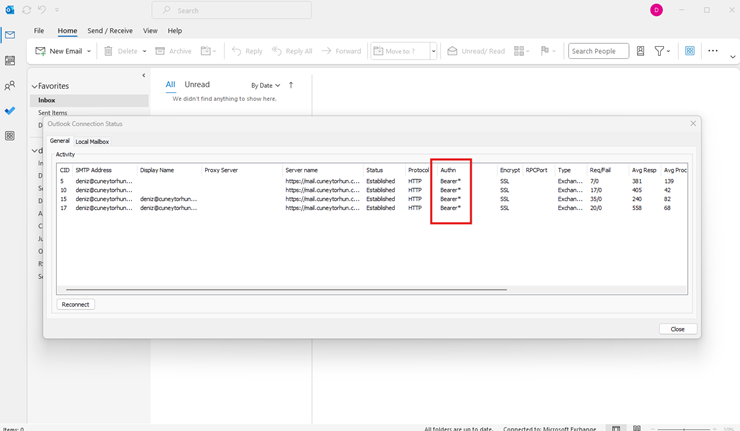
Task: Show only Unread messages
Action: [197, 85]
